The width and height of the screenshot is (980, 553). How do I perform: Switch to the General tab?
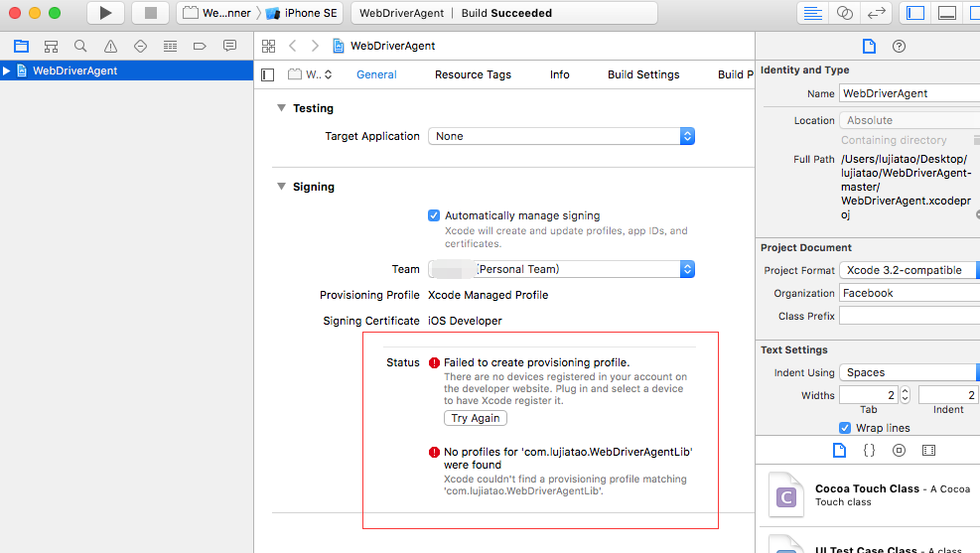point(376,74)
